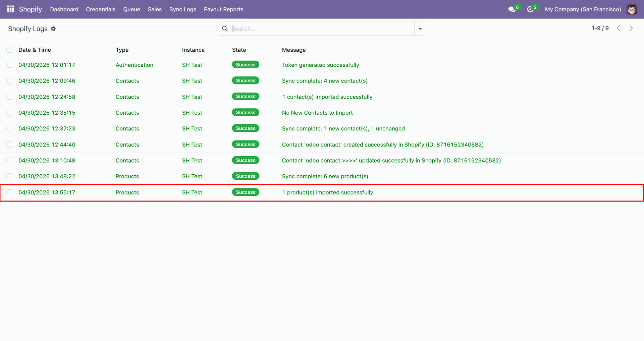Toggle the select-all checkbox in the header
Viewport: 644px width, 341px height.
pyautogui.click(x=9, y=50)
